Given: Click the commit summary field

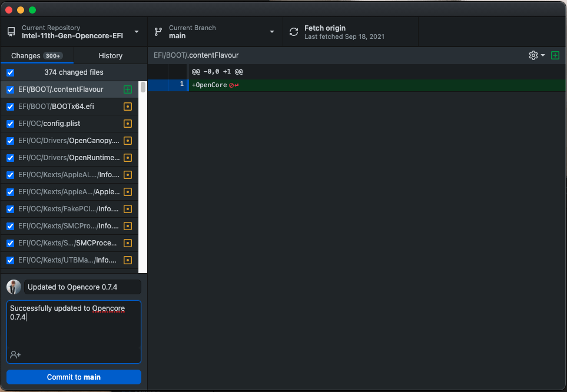Looking at the screenshot, I should point(82,287).
